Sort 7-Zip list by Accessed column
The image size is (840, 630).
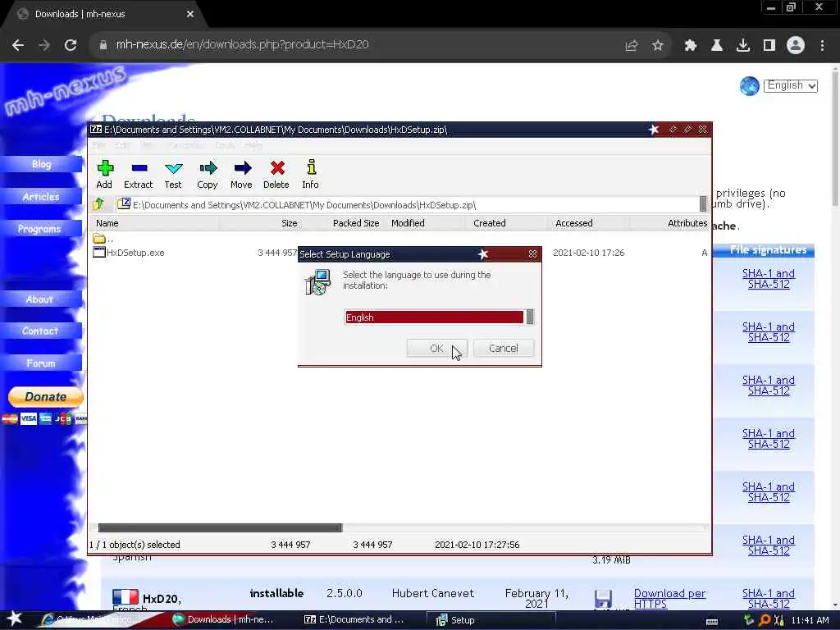coord(587,223)
